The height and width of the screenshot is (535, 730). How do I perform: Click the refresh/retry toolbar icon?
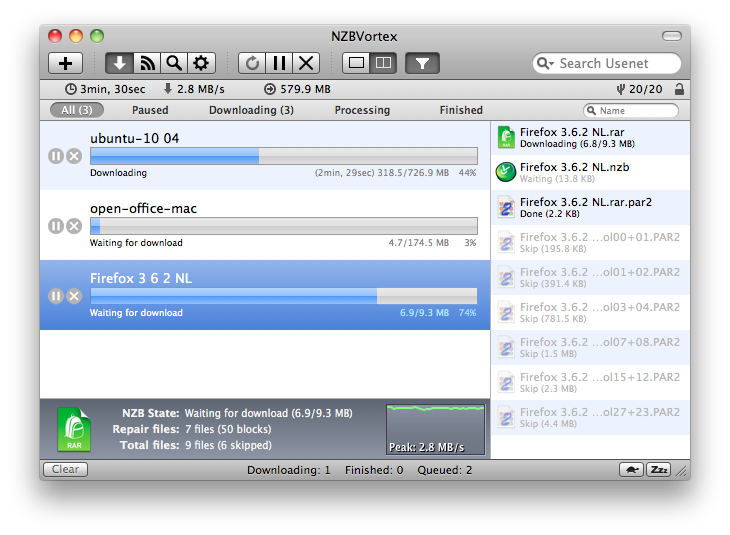coord(252,63)
